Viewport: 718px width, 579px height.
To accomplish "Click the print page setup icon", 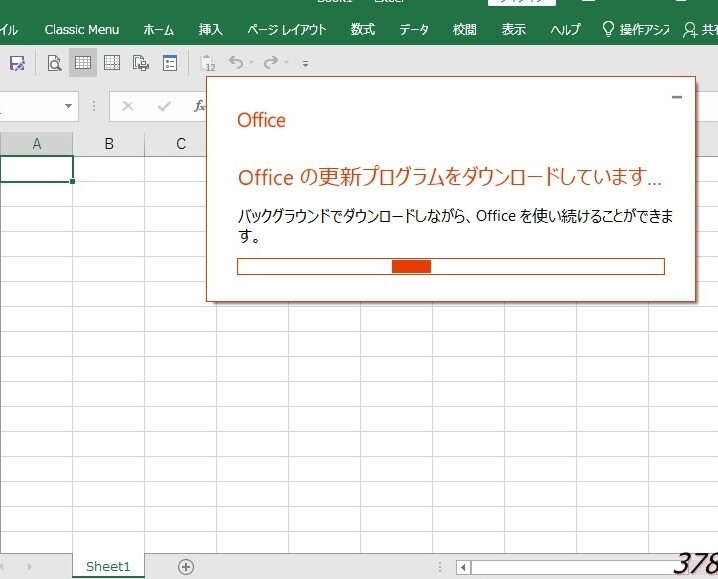I will tap(141, 63).
